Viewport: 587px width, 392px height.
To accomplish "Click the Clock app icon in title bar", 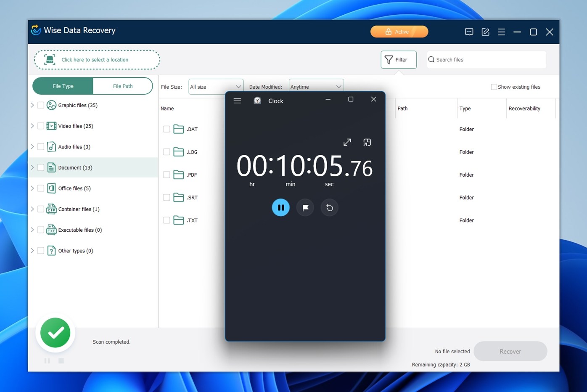I will [257, 101].
